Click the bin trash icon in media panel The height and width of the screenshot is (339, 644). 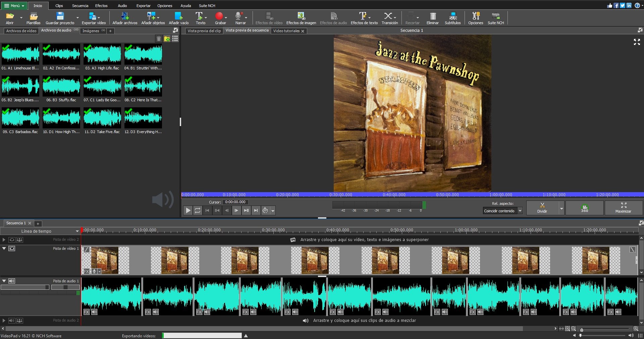pyautogui.click(x=159, y=39)
